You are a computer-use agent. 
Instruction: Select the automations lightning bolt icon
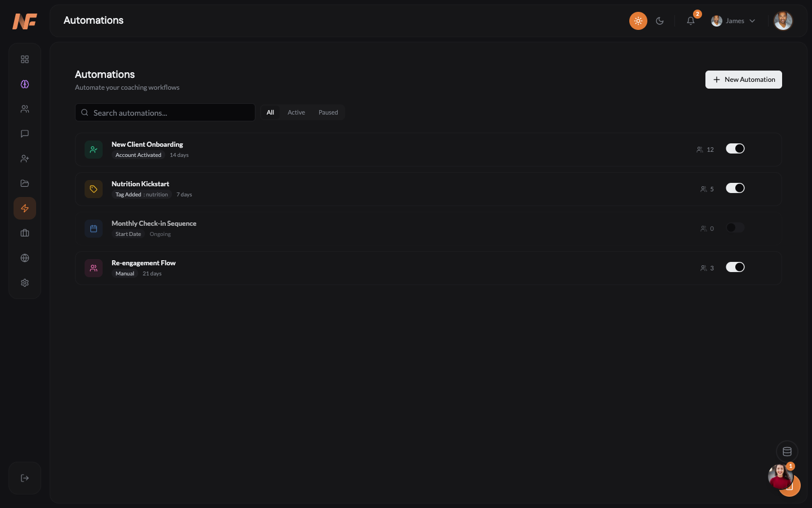coord(25,208)
